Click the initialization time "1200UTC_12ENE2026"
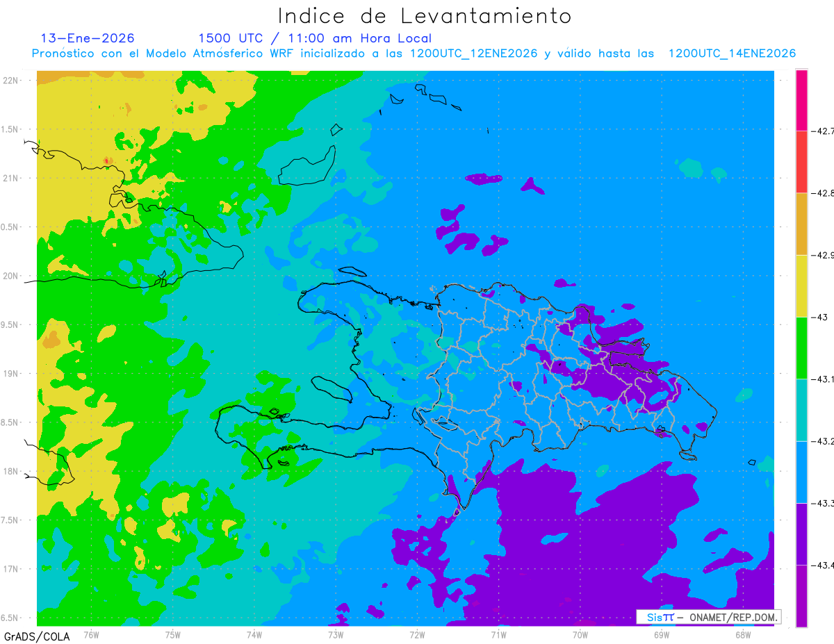834x644 pixels. [473, 53]
